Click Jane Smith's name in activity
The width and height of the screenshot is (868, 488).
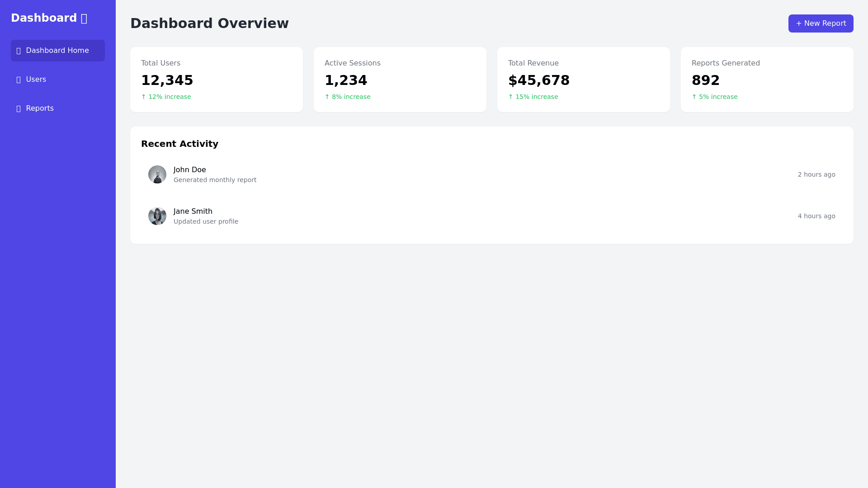[x=193, y=211]
